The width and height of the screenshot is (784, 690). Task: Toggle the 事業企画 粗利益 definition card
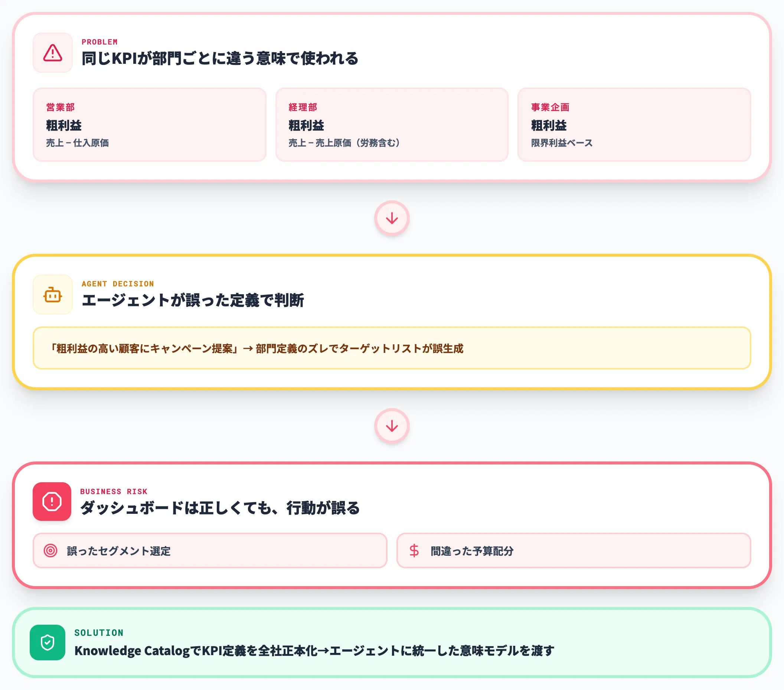point(634,124)
